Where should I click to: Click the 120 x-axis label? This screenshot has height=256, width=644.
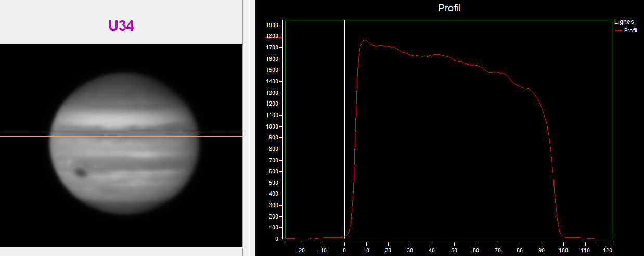coord(607,250)
